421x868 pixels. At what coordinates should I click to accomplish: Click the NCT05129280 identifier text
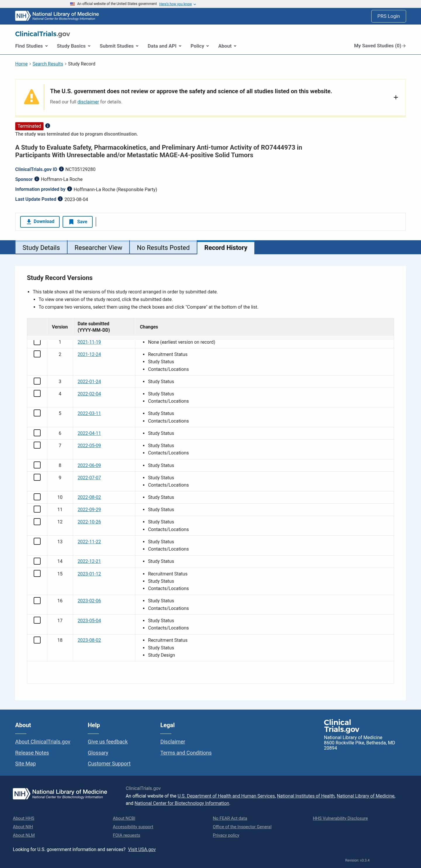[80, 169]
